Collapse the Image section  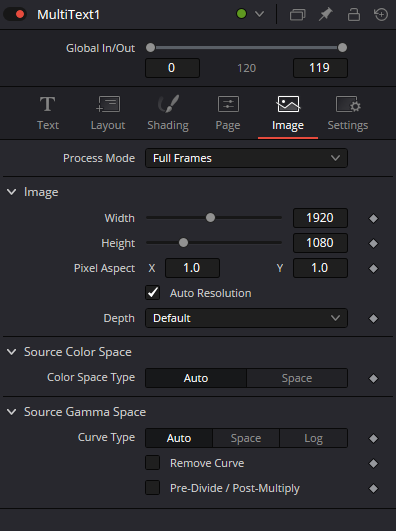pyautogui.click(x=12, y=192)
